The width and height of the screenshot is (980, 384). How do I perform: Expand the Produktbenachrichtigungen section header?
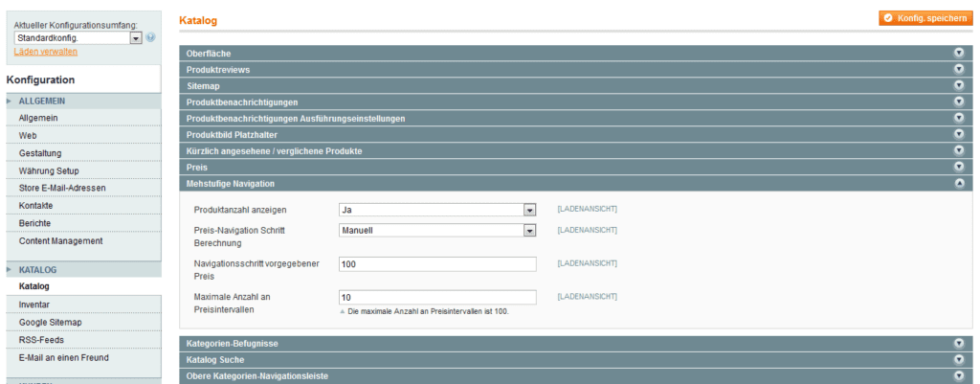coord(574,102)
